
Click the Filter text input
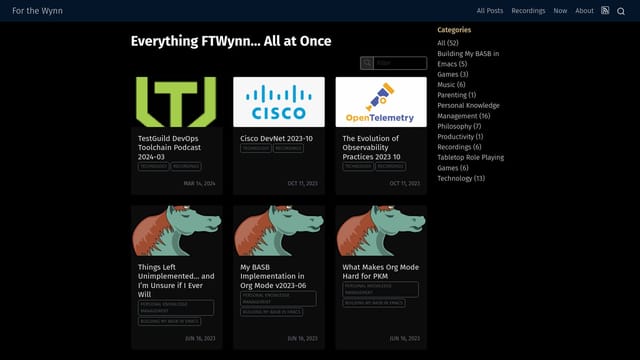[400, 63]
